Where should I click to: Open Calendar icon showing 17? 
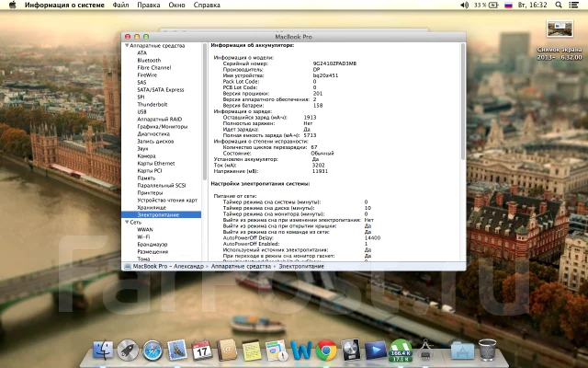(x=202, y=350)
